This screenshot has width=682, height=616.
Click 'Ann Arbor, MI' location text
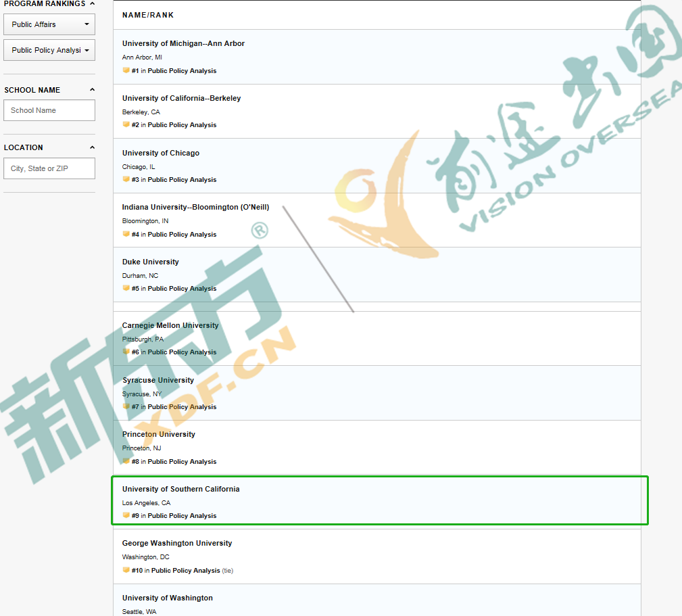(142, 57)
